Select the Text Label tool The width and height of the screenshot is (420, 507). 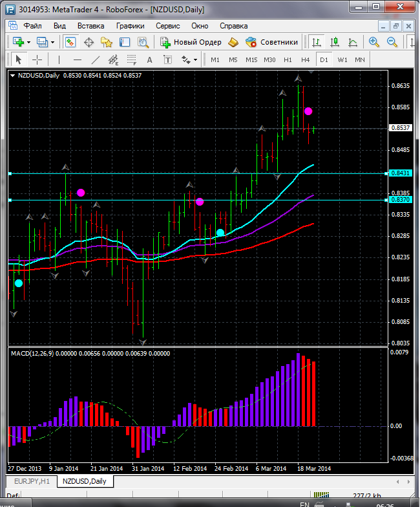[x=167, y=59]
